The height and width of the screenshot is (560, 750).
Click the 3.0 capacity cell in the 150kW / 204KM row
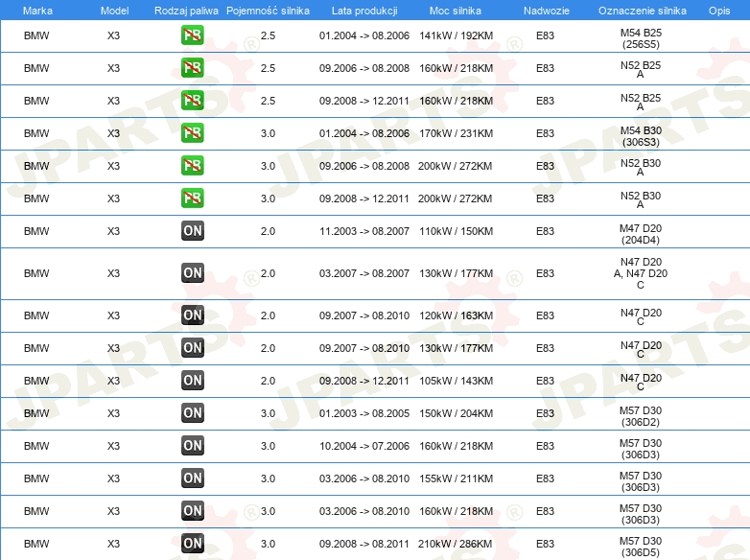tap(268, 413)
